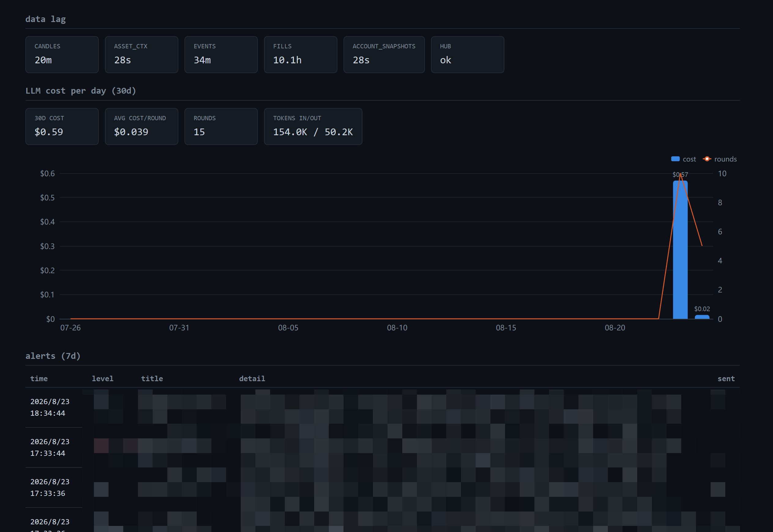Image resolution: width=773 pixels, height=532 pixels.
Task: Select the AVG COST/ROUND $0.039 card
Action: click(142, 126)
